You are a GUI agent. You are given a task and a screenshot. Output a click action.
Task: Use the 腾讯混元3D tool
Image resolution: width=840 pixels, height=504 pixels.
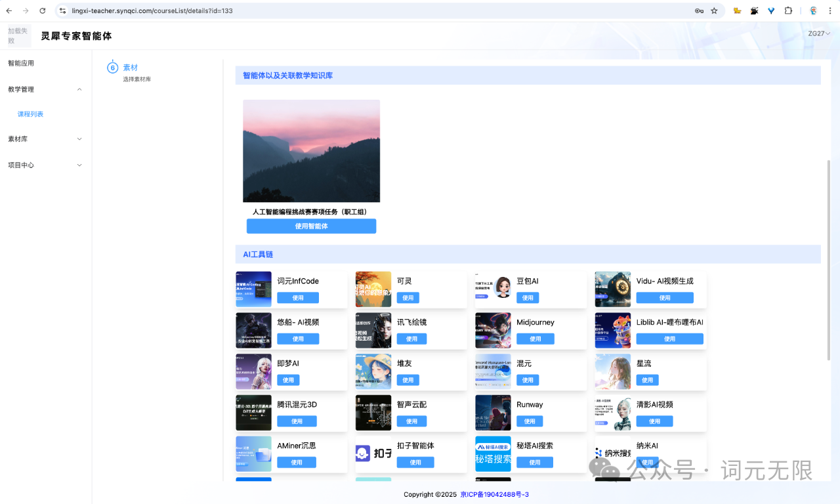[297, 421]
